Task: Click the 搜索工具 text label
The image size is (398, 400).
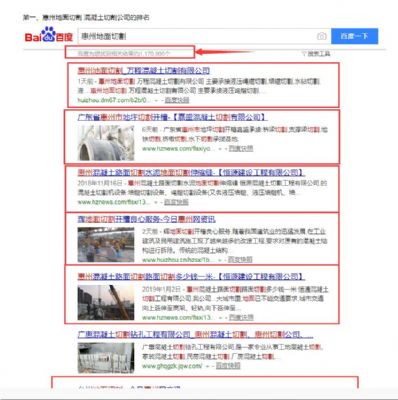Action: pos(319,53)
